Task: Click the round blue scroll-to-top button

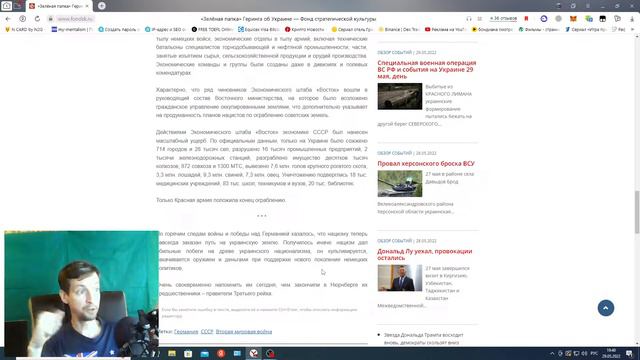Action: (606, 308)
